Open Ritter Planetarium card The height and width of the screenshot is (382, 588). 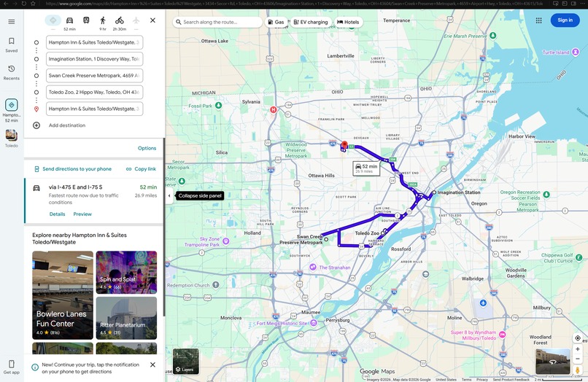click(126, 318)
